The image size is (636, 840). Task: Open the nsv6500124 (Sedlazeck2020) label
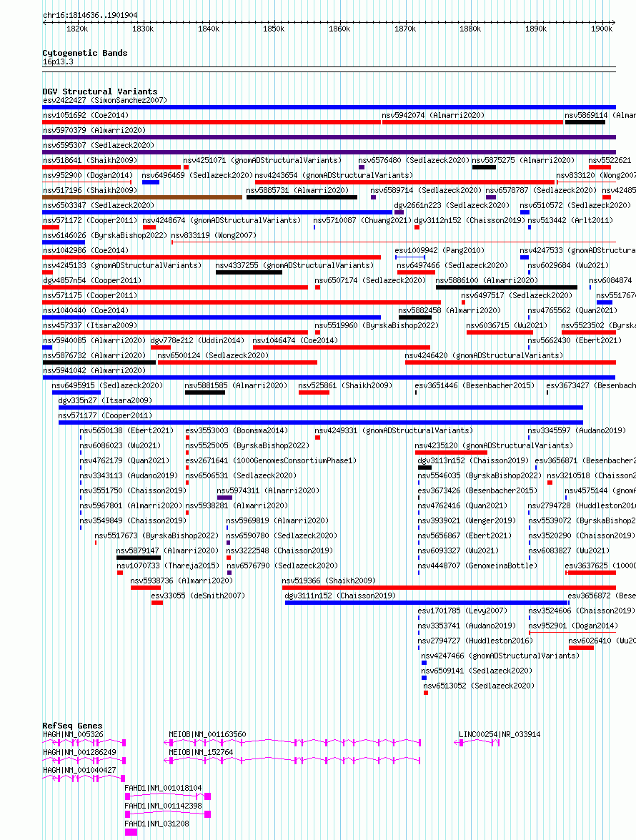point(213,355)
